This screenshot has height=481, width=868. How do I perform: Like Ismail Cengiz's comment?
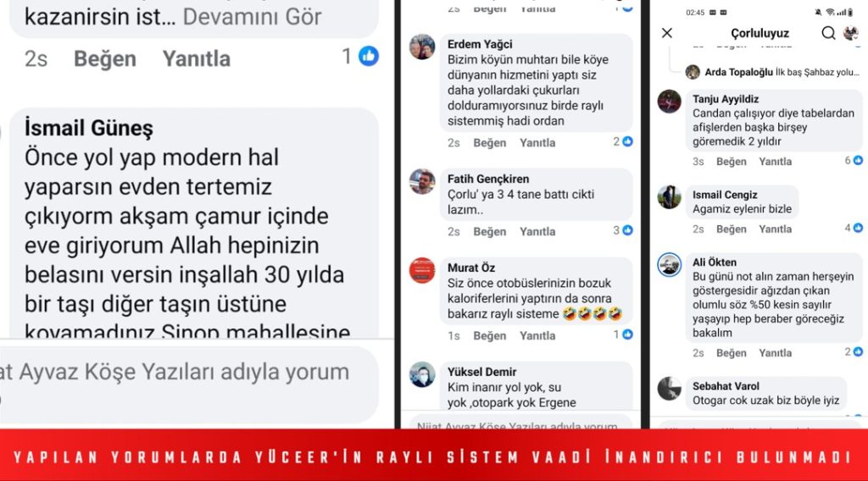tap(731, 229)
